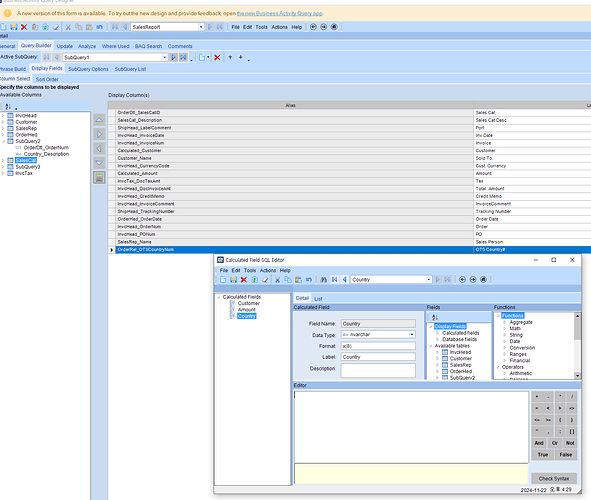Click the And operator button
Viewport: 591px width, 500px height.
click(539, 443)
